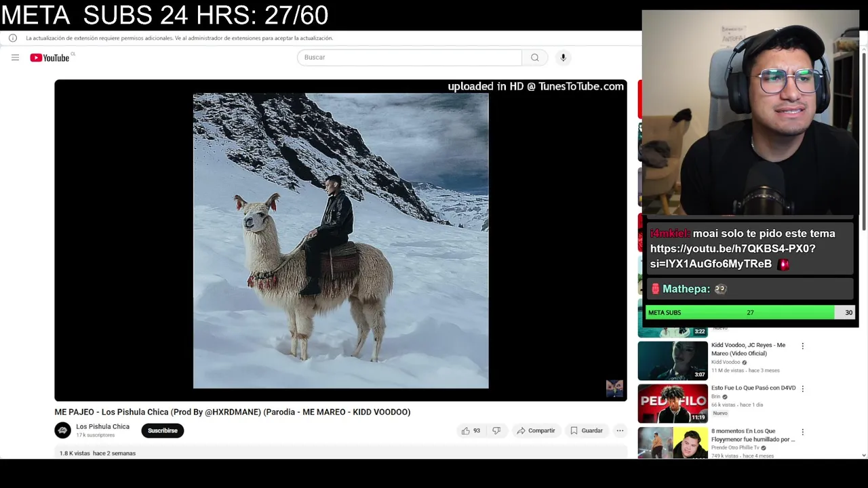The width and height of the screenshot is (868, 488).
Task: Click the META SUBS green progress bar
Action: point(741,312)
